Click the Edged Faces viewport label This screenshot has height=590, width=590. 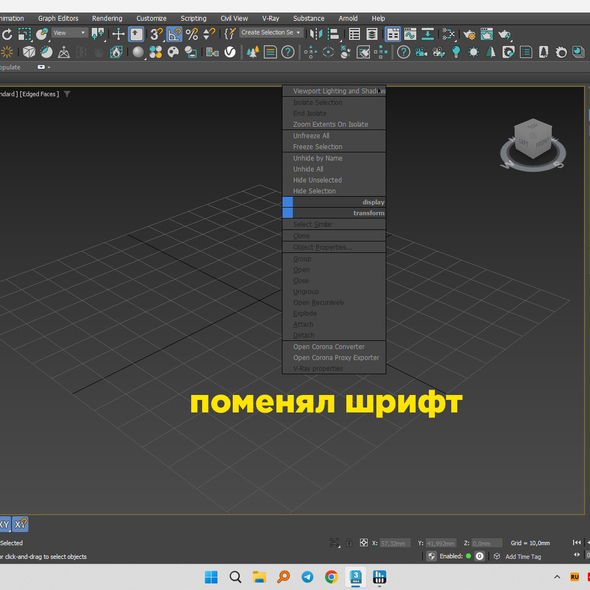(x=40, y=94)
